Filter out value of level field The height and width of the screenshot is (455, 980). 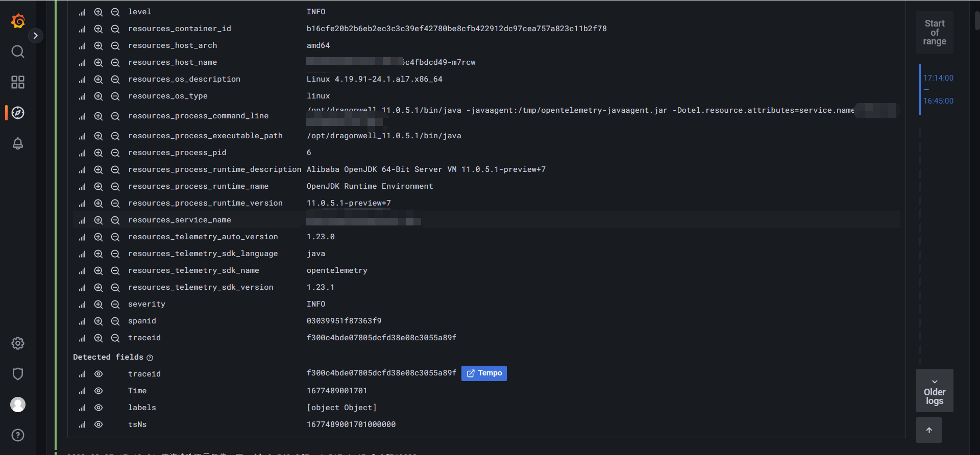[x=115, y=12]
